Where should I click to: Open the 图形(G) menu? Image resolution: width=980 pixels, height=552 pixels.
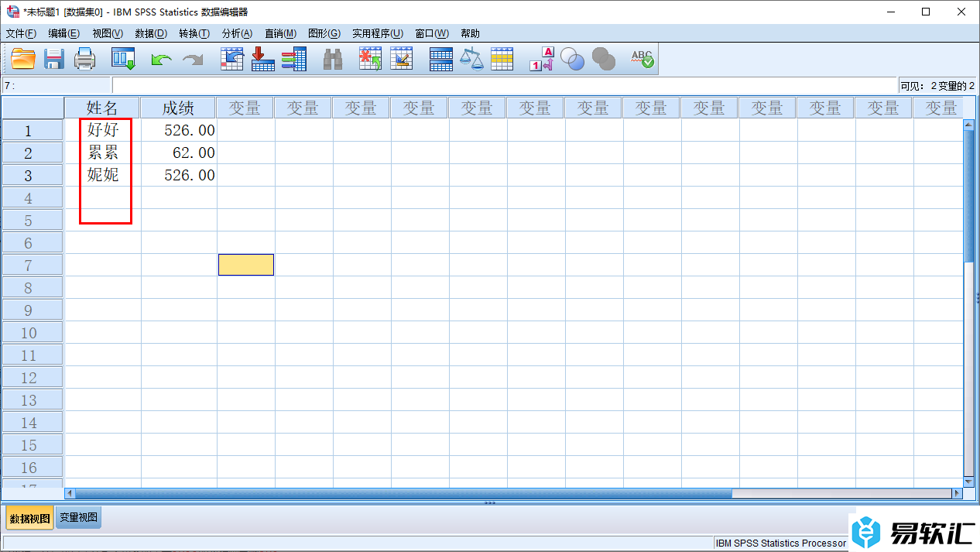click(x=324, y=33)
